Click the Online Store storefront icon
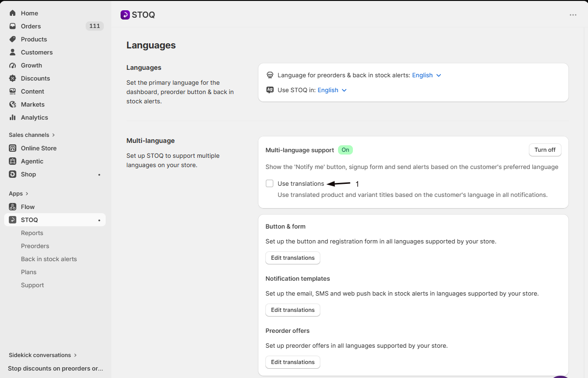This screenshot has height=378, width=588. pos(13,148)
